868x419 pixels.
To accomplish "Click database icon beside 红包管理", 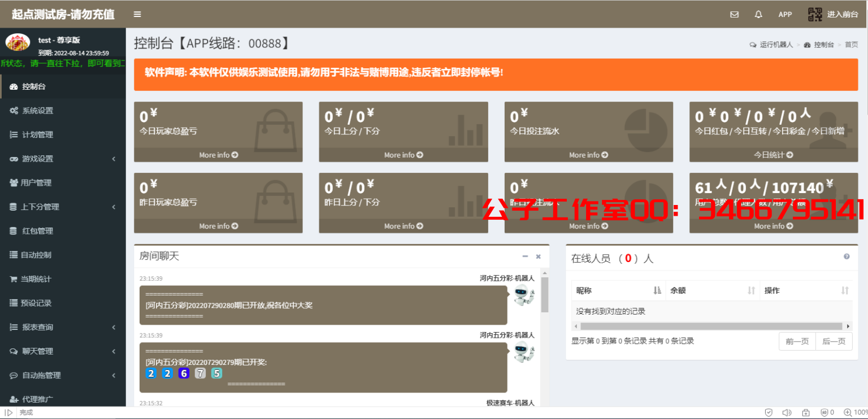I will tap(14, 230).
